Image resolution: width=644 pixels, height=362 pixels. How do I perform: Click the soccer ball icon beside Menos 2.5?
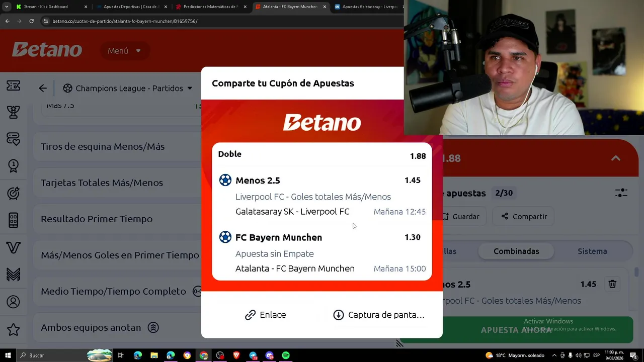(x=225, y=180)
